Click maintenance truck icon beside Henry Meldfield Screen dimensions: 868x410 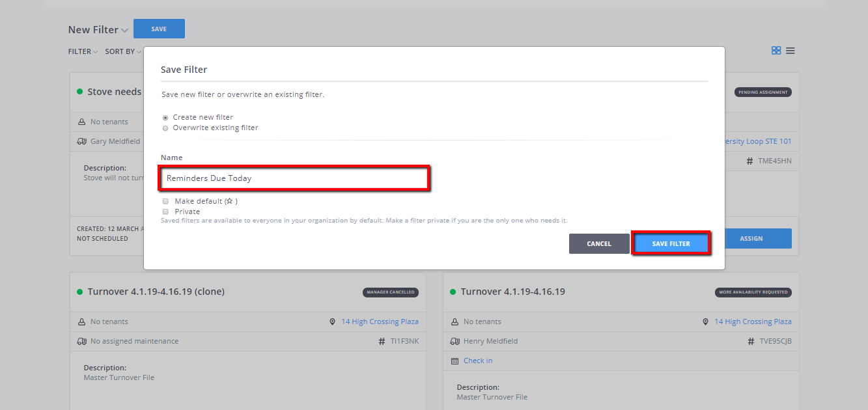[455, 341]
